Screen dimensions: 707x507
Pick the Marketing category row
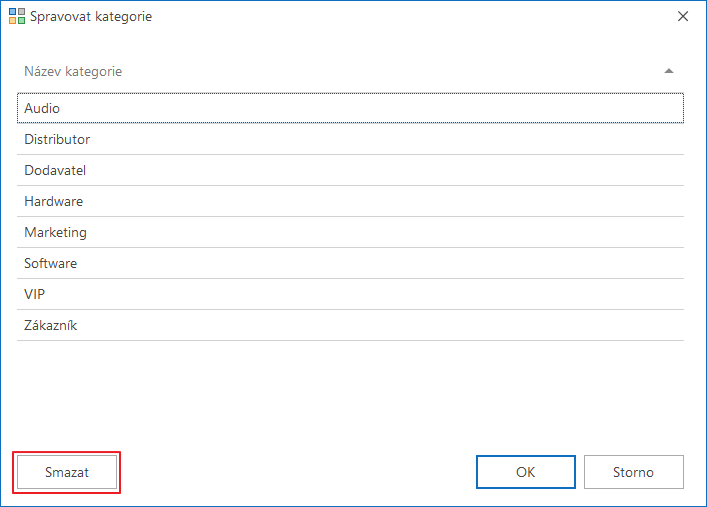click(x=350, y=232)
